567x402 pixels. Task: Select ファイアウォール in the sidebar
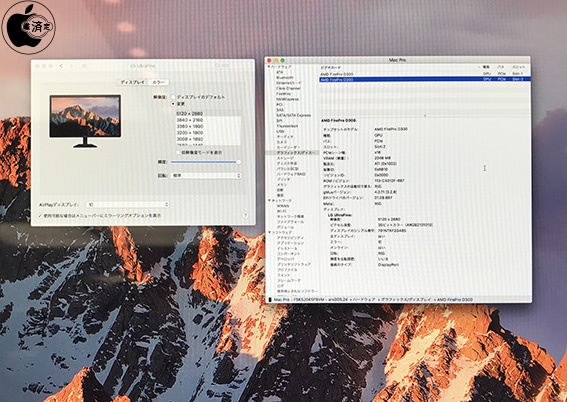tap(290, 222)
